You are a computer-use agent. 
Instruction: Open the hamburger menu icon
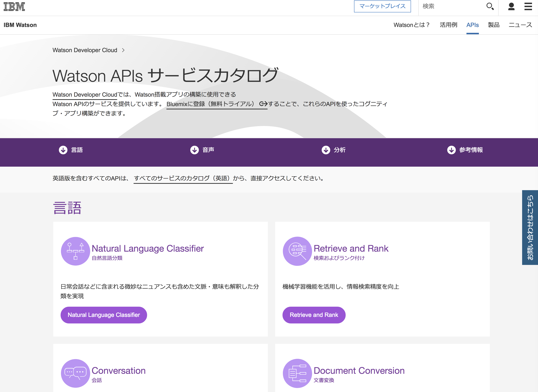[528, 6]
